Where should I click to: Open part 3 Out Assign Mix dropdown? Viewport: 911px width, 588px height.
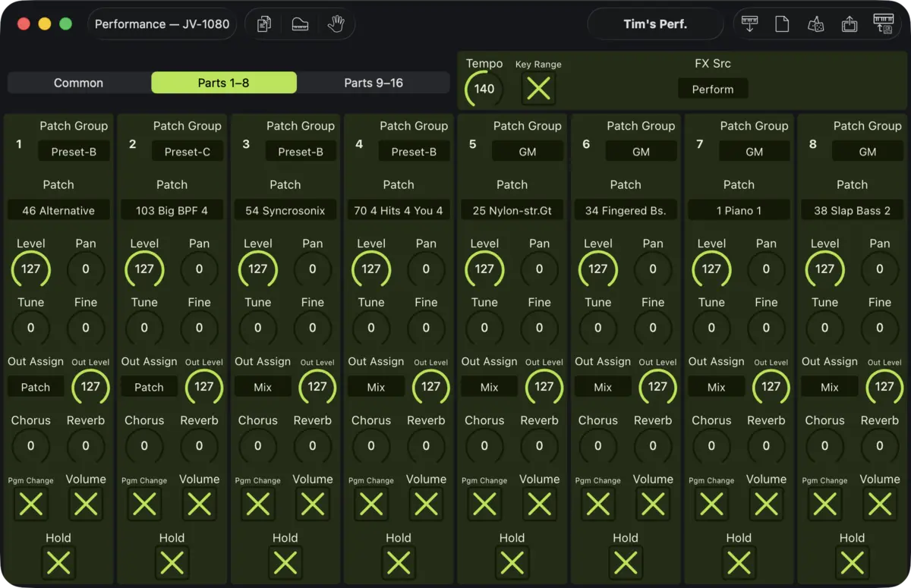pos(262,387)
